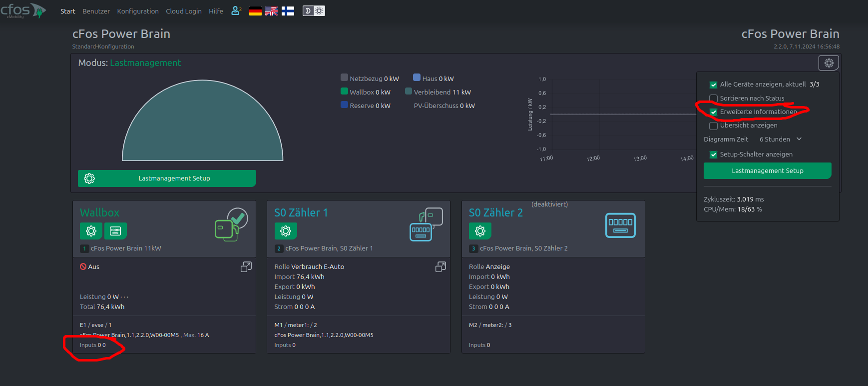Click Wallbox status checkmark icon
Screen dimensions: 868x386
(x=238, y=218)
